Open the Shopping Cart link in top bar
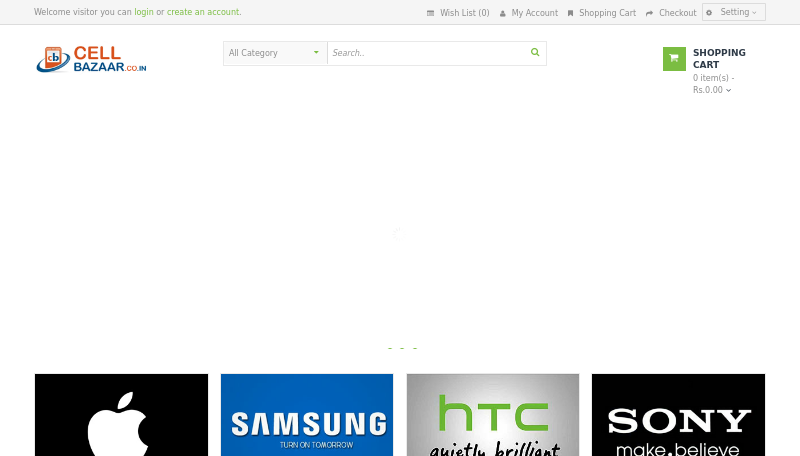 [607, 13]
